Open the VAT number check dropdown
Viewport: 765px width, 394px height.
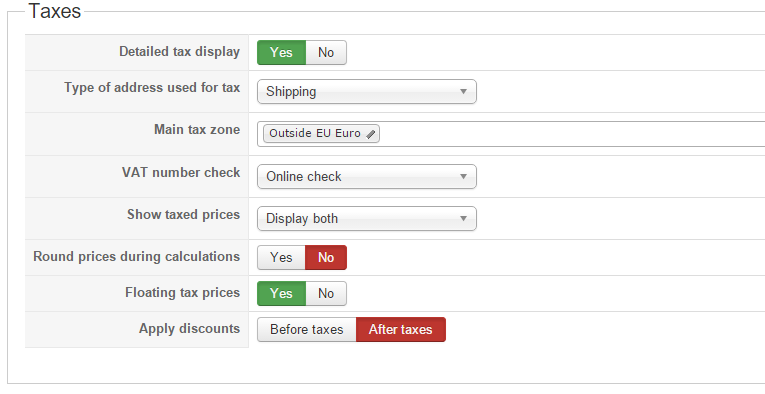(367, 177)
